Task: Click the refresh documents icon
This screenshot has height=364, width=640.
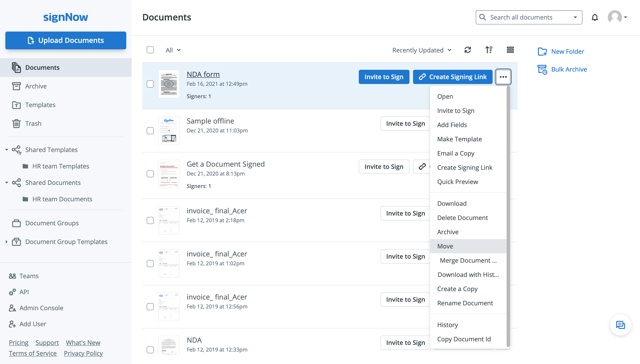Action: (x=467, y=50)
